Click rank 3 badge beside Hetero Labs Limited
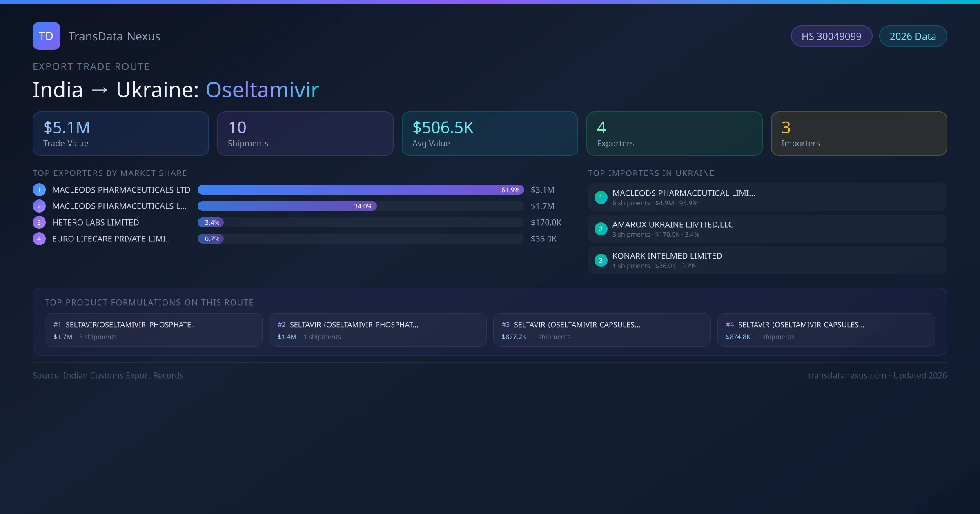The image size is (980, 514). (x=39, y=222)
